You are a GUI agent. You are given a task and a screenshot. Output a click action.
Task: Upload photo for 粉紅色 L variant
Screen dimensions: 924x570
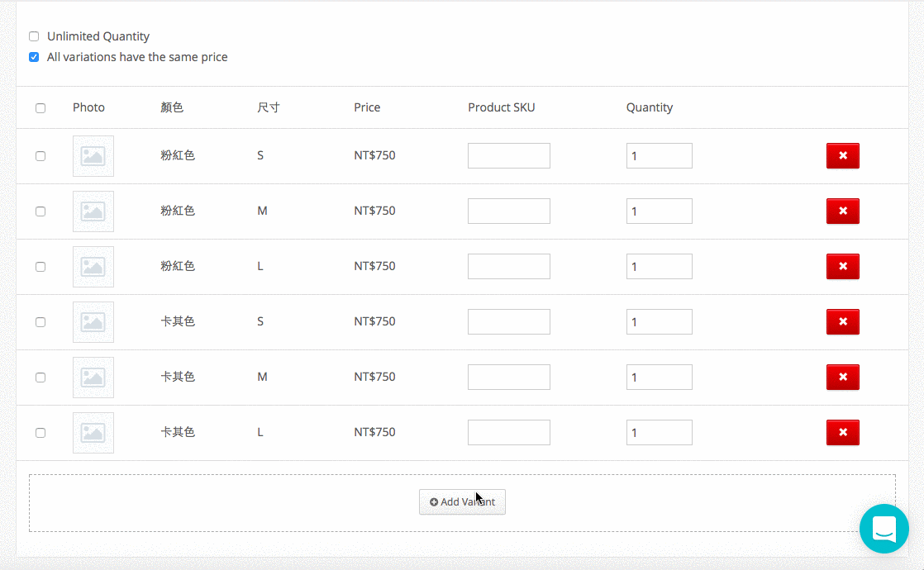[x=93, y=267]
